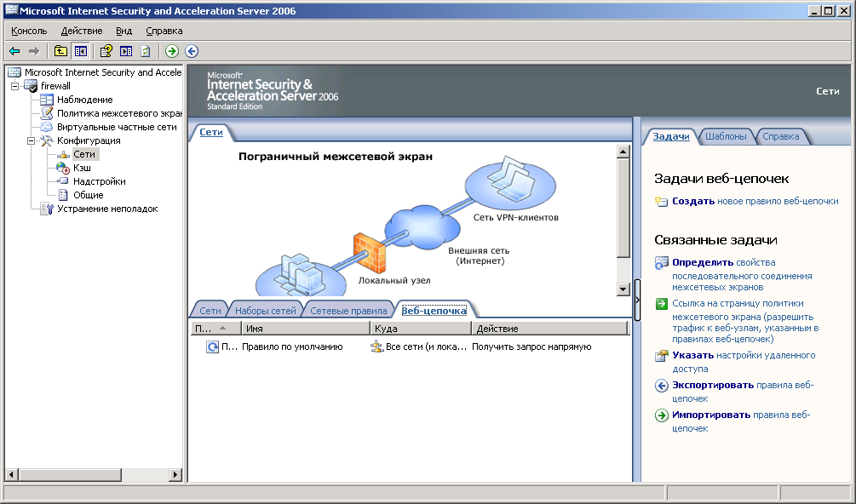The image size is (856, 504).
Task: Switch to the Шаблоны tab
Action: click(726, 136)
